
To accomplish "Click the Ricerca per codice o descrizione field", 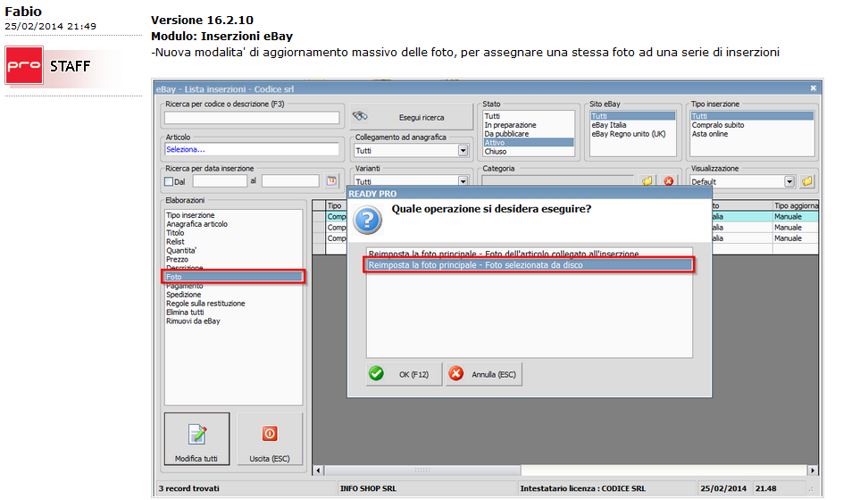I will (x=252, y=117).
